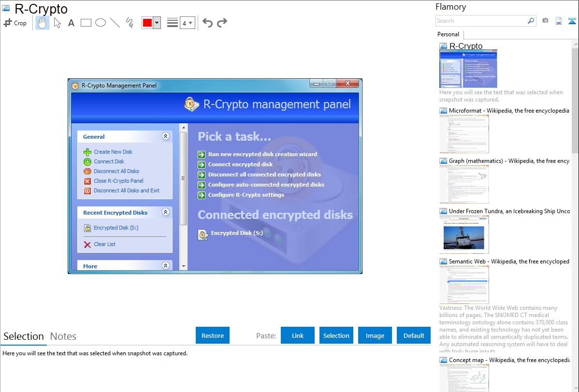This screenshot has width=579, height=392.
Task: Select the Crop tool
Action: 15,23
